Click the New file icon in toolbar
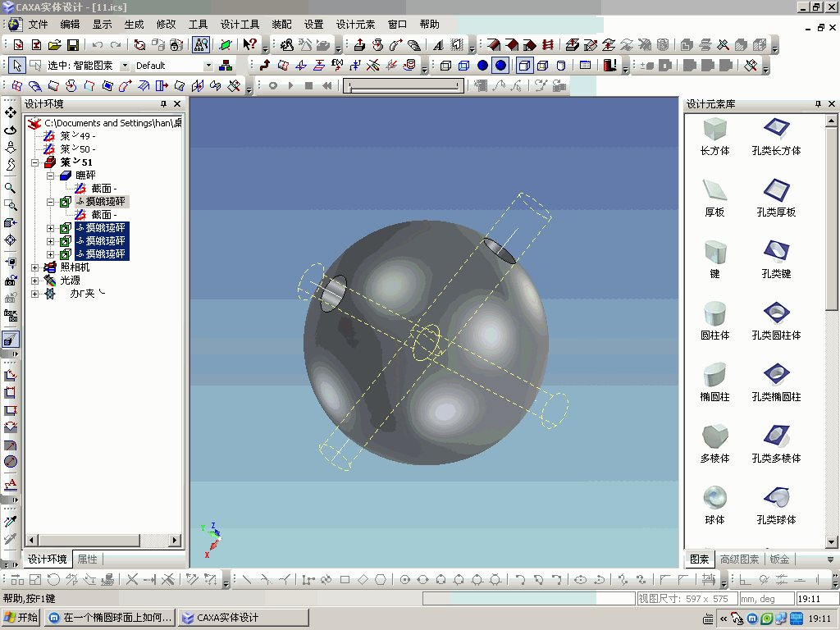Viewport: 840px width, 630px height. (x=18, y=45)
